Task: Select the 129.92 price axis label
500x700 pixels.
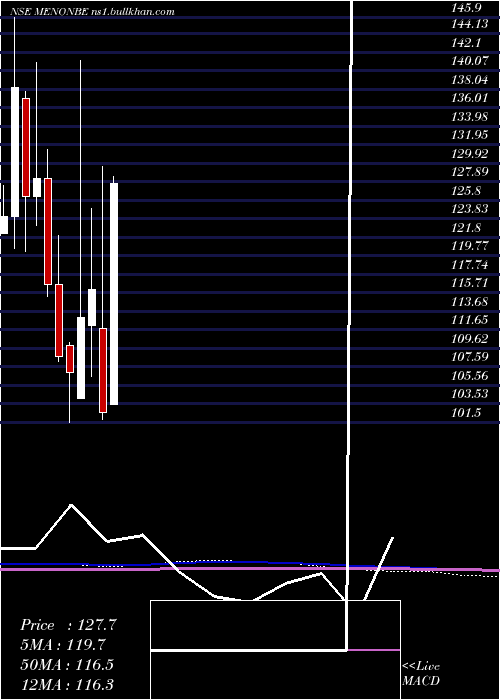Action: 470,154
